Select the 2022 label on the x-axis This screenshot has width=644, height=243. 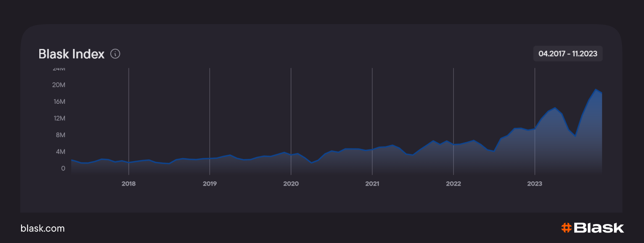[x=453, y=184]
